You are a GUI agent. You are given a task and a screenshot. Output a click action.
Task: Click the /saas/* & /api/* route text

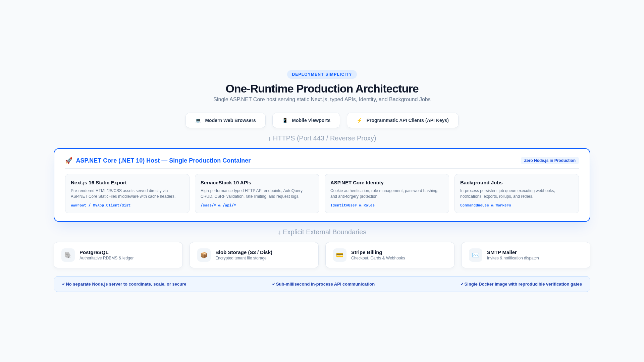[x=218, y=205]
